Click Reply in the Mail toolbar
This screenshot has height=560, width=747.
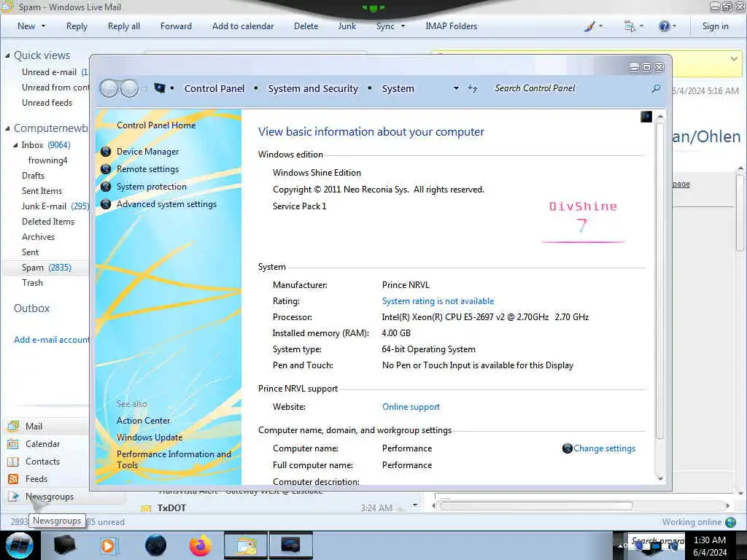tap(77, 26)
